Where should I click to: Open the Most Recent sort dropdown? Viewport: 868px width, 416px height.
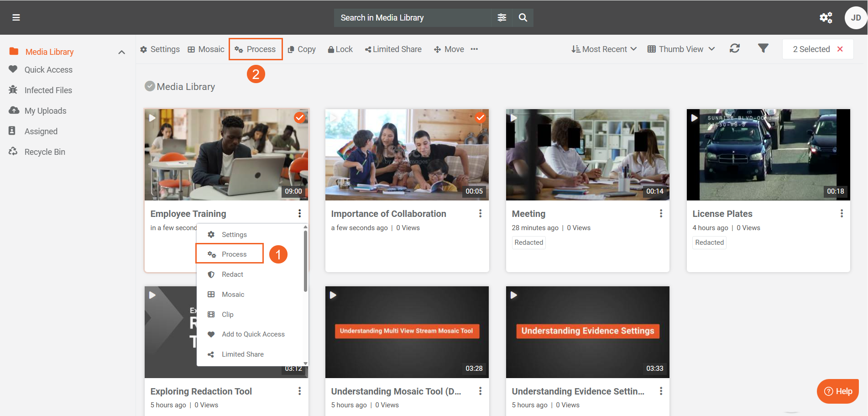pyautogui.click(x=604, y=49)
